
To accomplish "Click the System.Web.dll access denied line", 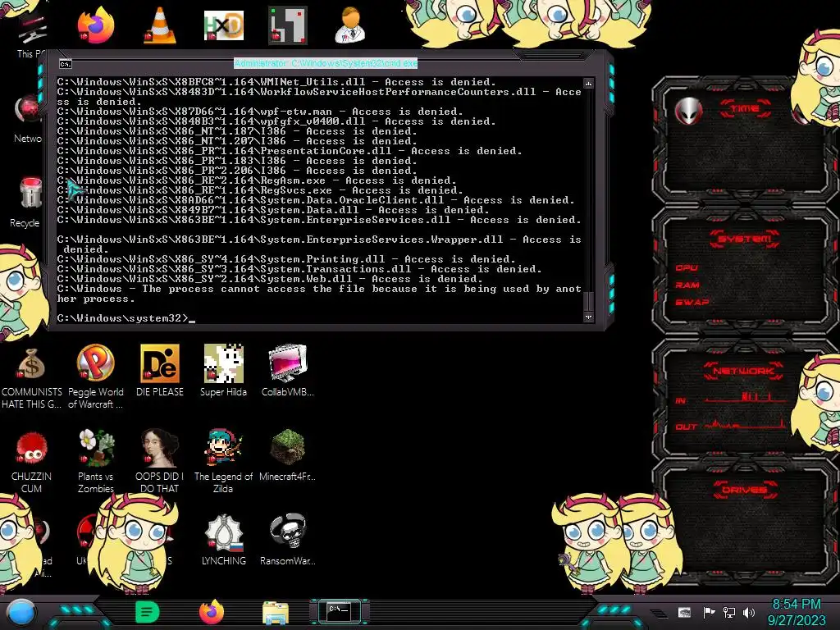I will pos(270,279).
